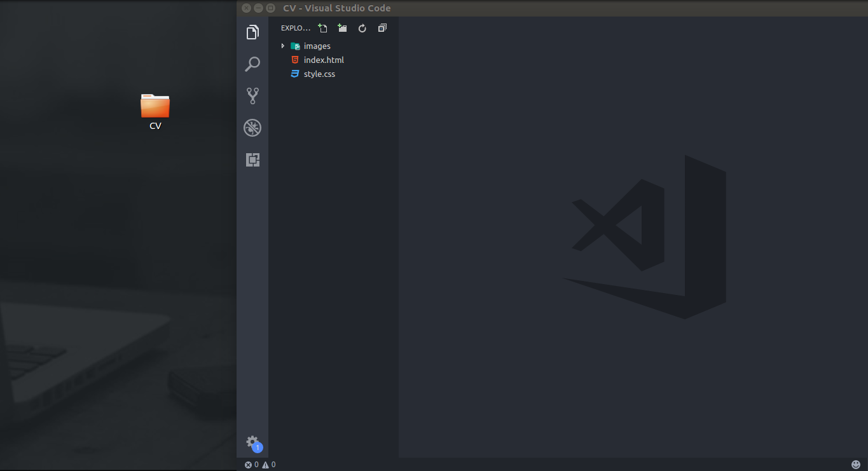Screen dimensions: 868x471
Task: Maximize the Visual Studio Code window
Action: pyautogui.click(x=271, y=8)
